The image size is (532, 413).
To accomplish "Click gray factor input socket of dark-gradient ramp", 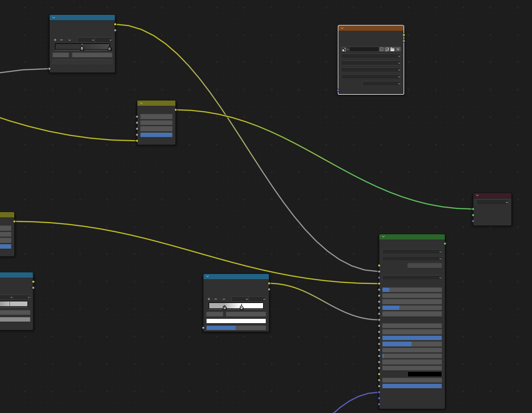I will 50,69.
